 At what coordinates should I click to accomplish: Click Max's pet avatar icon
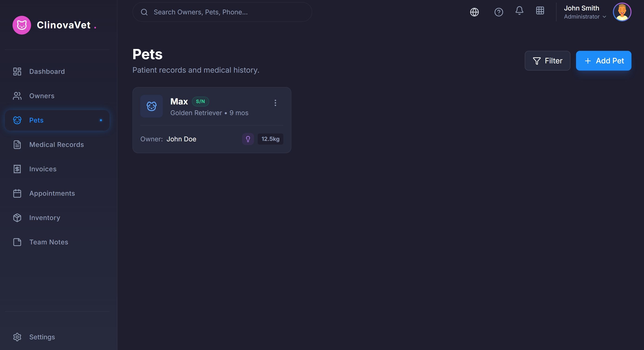click(x=151, y=106)
